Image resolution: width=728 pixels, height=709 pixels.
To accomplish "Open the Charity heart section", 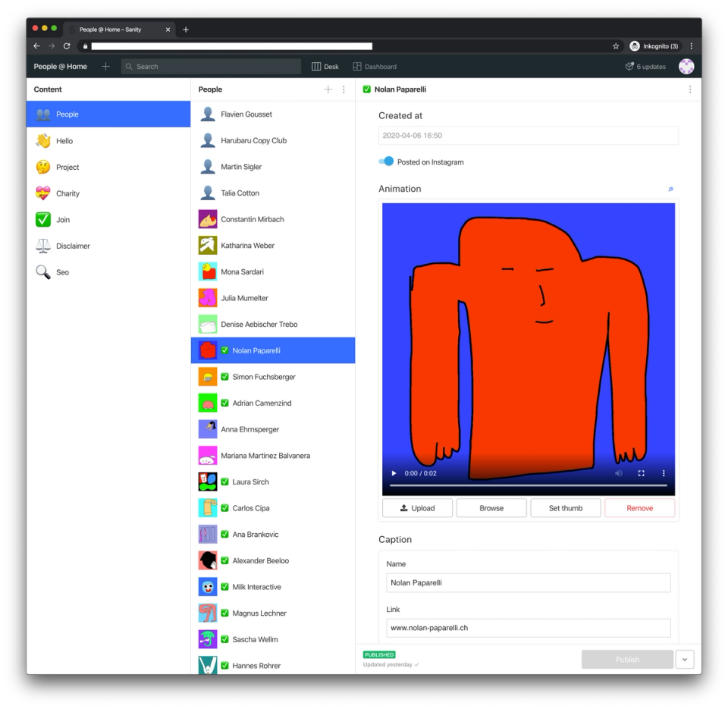I will [108, 193].
